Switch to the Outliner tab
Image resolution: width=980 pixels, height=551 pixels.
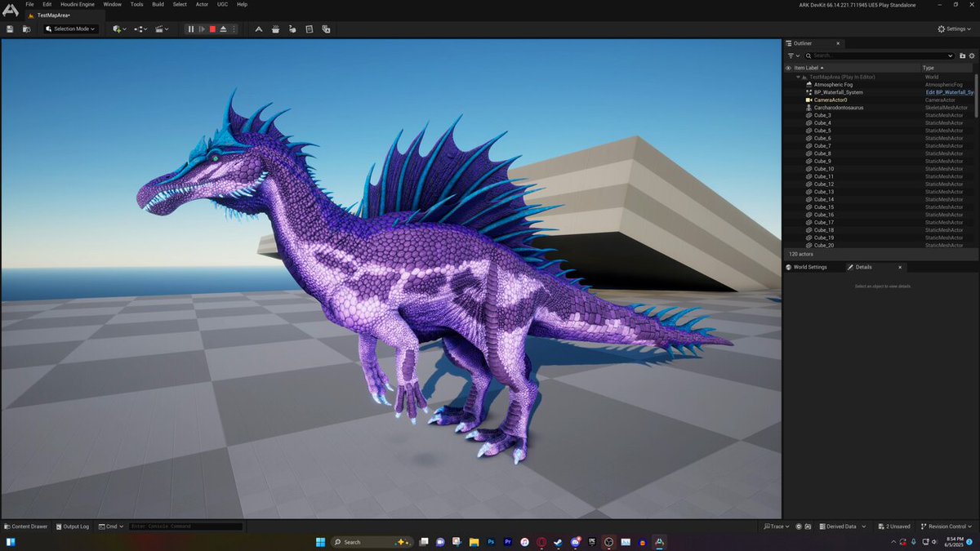click(802, 43)
